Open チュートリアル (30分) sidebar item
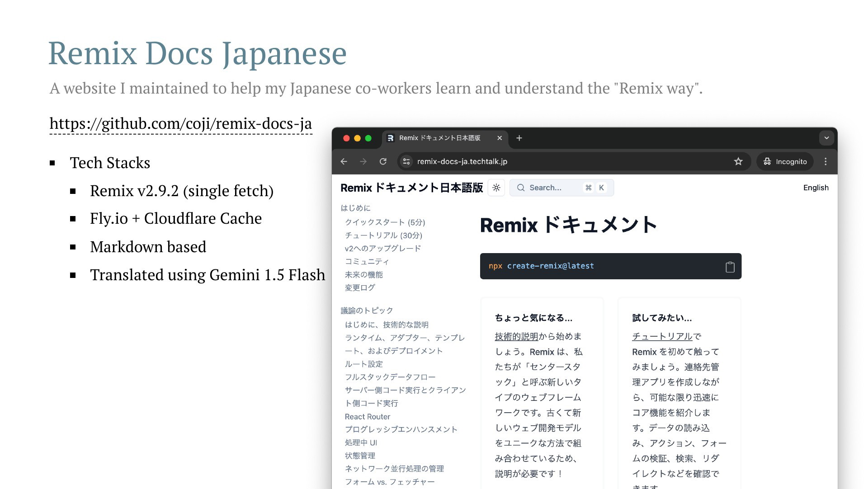The image size is (868, 489). [383, 235]
